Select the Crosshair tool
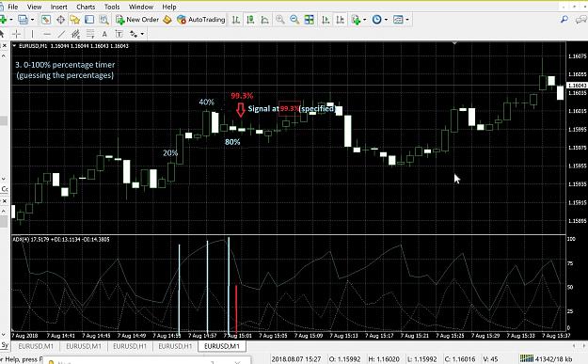The height and width of the screenshot is (364, 588). [x=17, y=34]
